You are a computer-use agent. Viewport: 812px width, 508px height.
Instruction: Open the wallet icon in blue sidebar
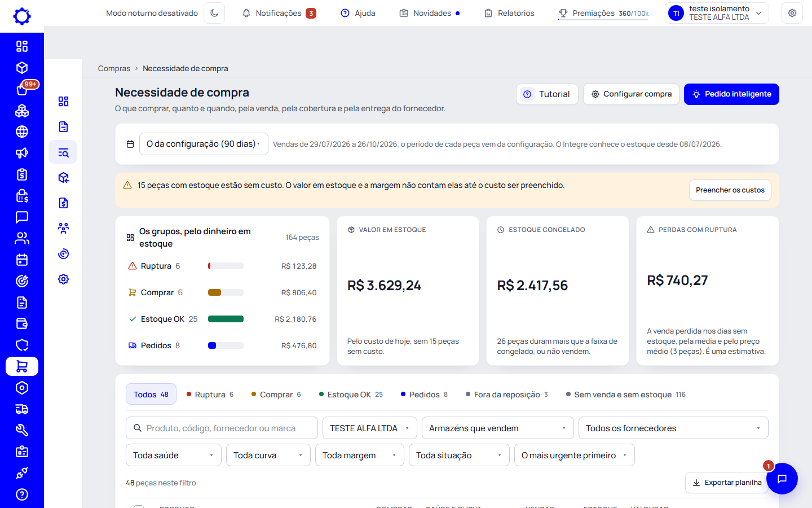(22, 323)
